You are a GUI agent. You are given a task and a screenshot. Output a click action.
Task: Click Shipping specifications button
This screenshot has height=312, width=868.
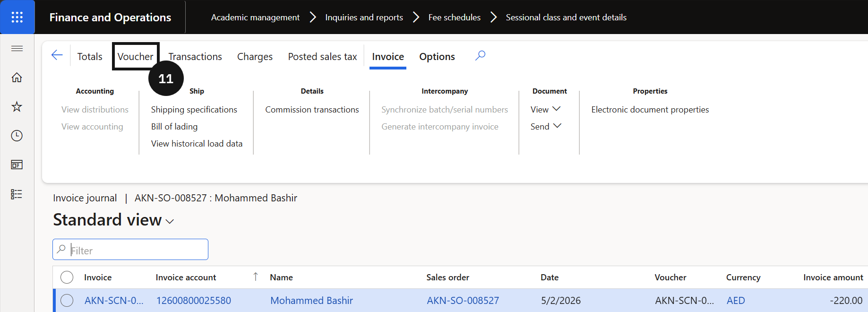(194, 110)
